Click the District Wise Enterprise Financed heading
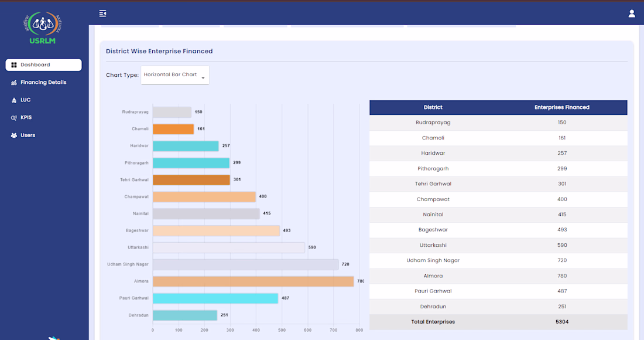The width and height of the screenshot is (644, 340). click(x=159, y=52)
